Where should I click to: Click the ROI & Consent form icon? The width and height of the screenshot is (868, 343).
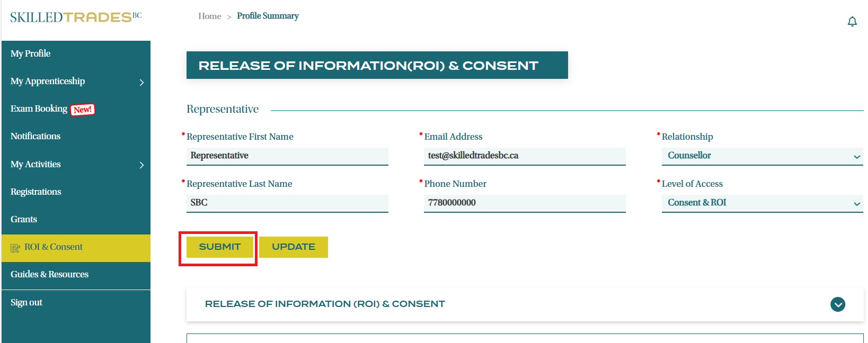click(15, 248)
